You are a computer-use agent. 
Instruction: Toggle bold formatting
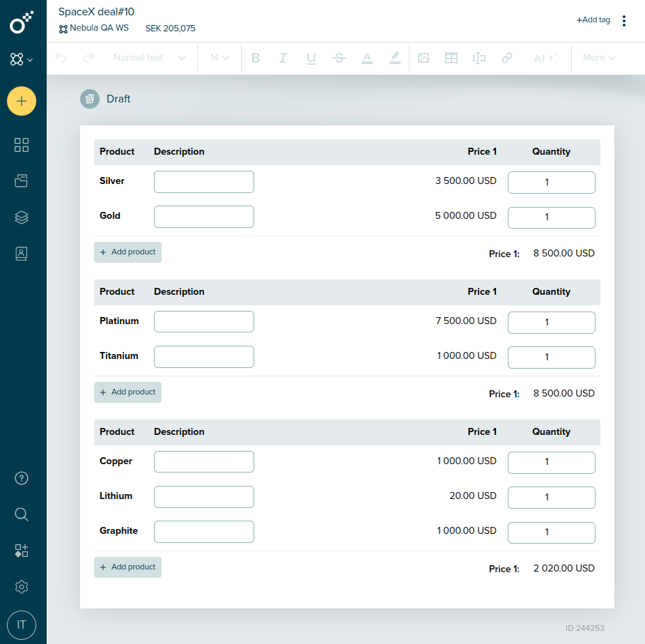pos(256,58)
